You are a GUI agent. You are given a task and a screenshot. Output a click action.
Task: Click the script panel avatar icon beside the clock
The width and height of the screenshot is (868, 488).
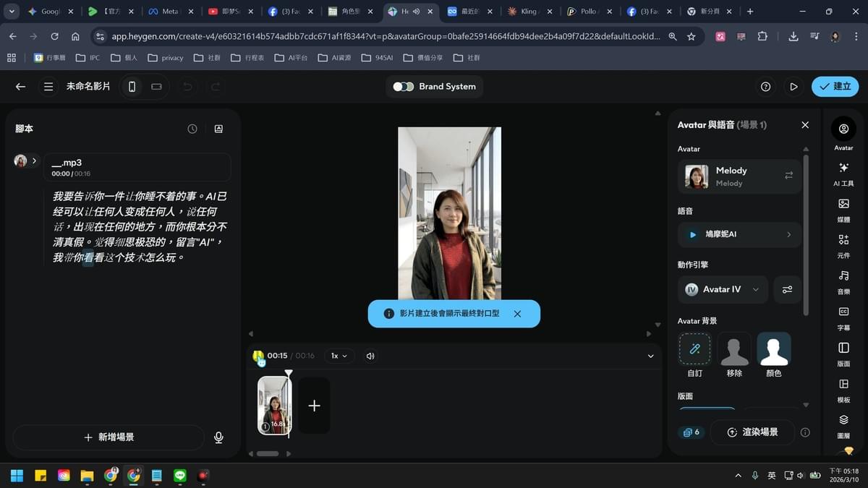pyautogui.click(x=218, y=129)
